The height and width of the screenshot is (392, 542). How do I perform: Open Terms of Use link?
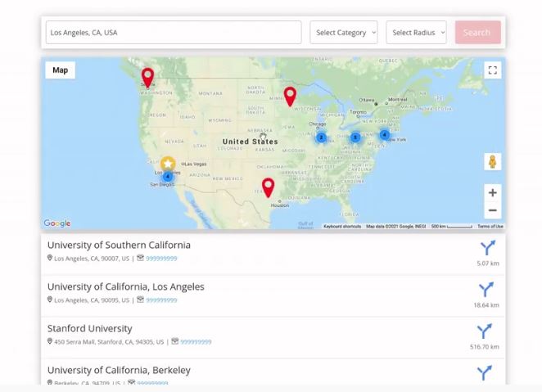(x=490, y=226)
